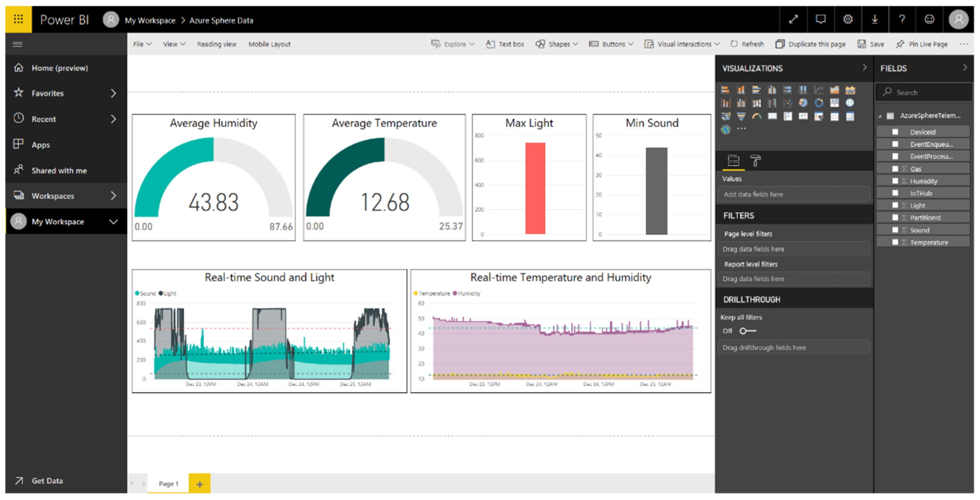Open the File dropdown menu

(142, 44)
